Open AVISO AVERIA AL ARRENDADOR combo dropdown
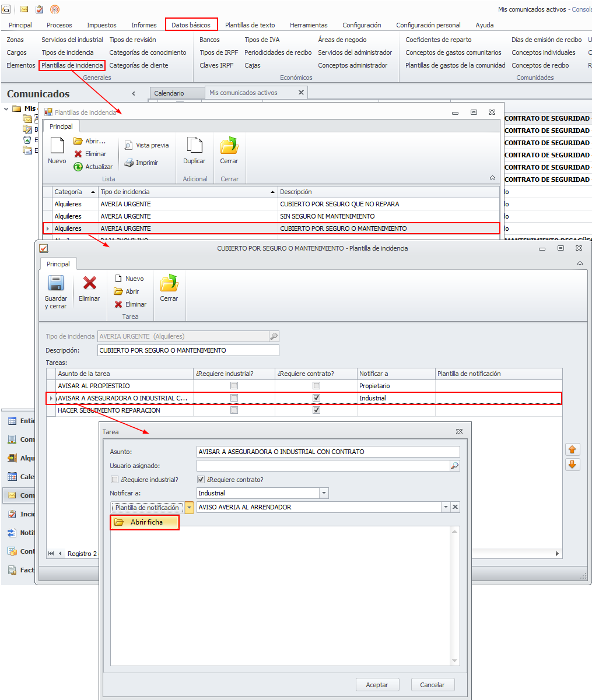Image resolution: width=592 pixels, height=700 pixels. 446,507
